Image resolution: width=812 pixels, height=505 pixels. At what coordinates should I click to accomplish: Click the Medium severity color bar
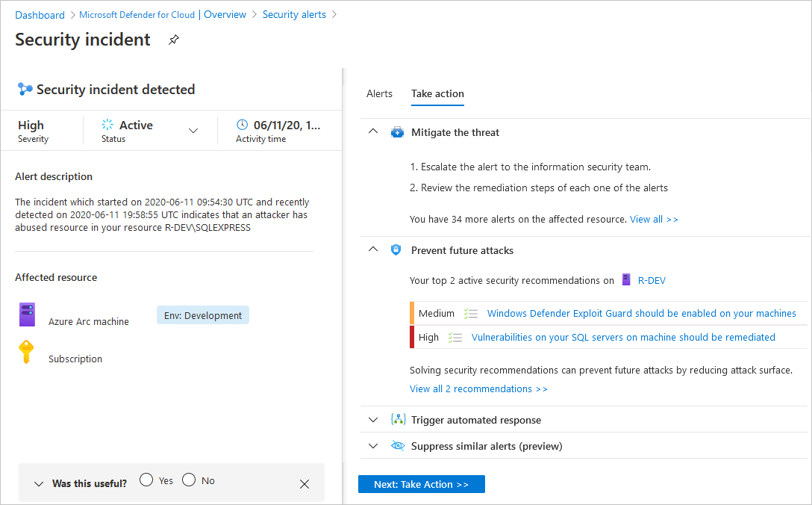[x=411, y=313]
